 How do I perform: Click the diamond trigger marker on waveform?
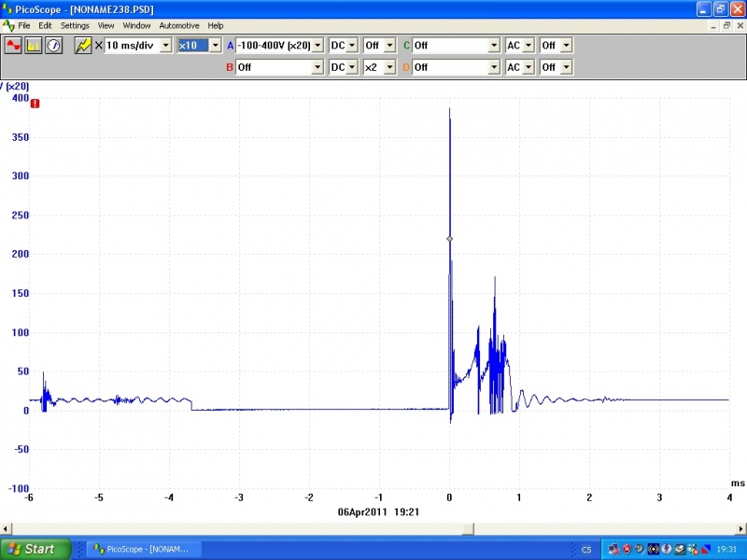pos(449,239)
